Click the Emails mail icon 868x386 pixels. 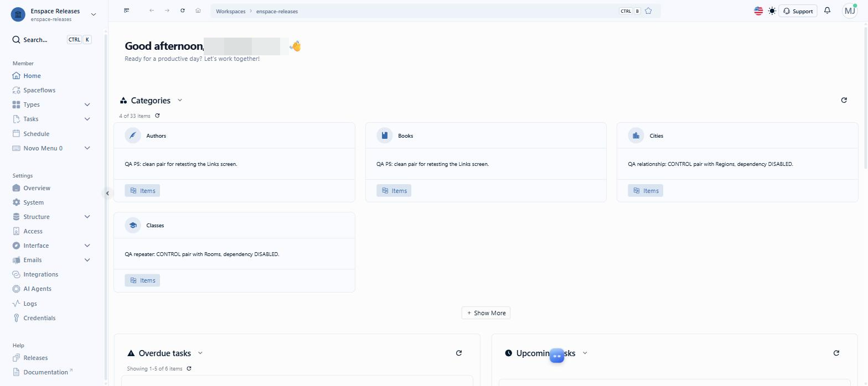(17, 260)
